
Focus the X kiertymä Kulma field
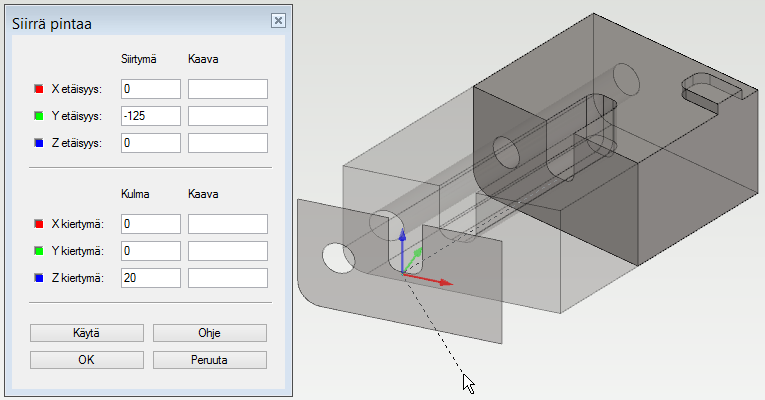(x=149, y=224)
